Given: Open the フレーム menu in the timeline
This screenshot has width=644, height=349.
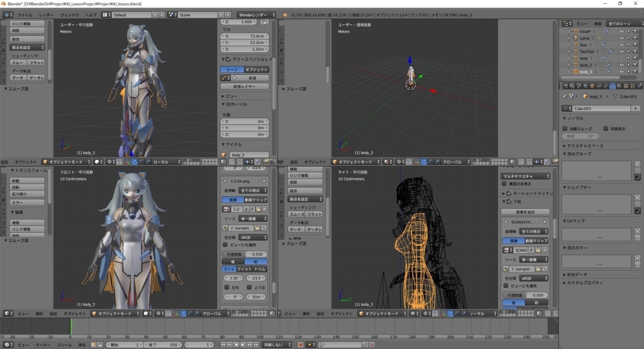Looking at the screenshot, I should pos(64,345).
